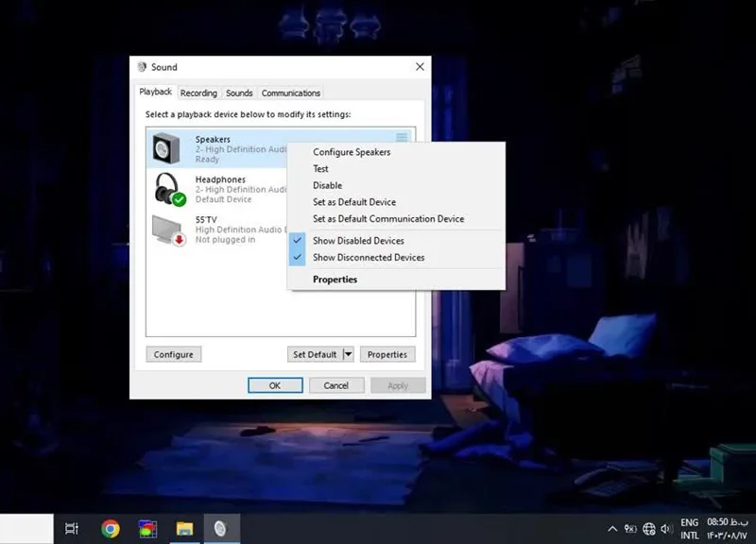Select the 55'TV device icon

(x=169, y=229)
